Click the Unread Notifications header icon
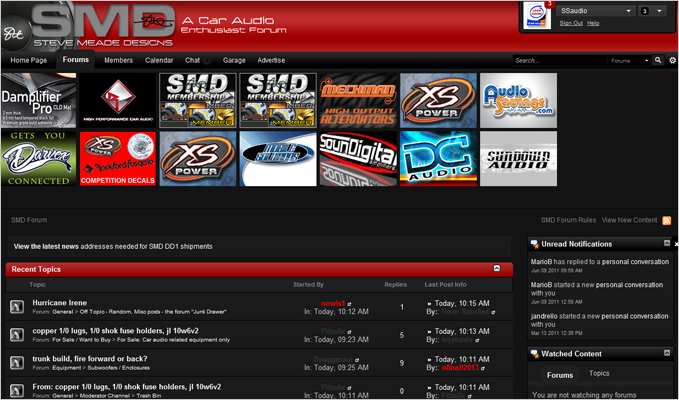This screenshot has width=679, height=400. tap(534, 245)
